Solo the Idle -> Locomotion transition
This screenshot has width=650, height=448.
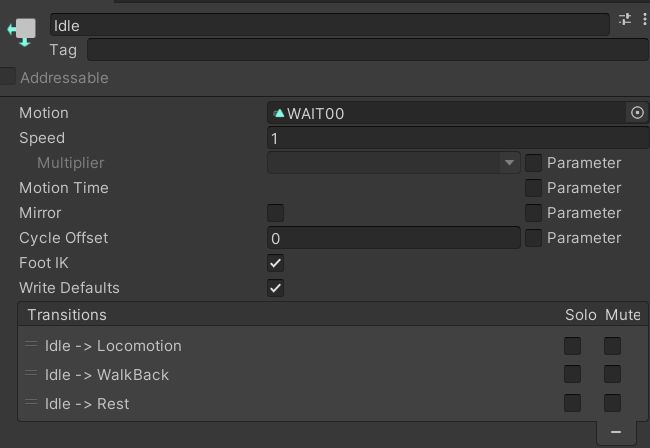pos(572,346)
